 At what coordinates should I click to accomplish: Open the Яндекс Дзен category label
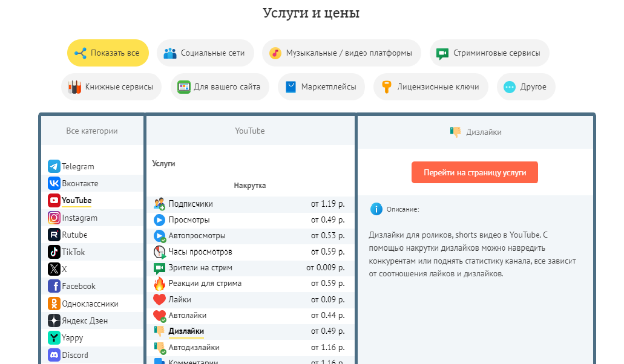(85, 320)
